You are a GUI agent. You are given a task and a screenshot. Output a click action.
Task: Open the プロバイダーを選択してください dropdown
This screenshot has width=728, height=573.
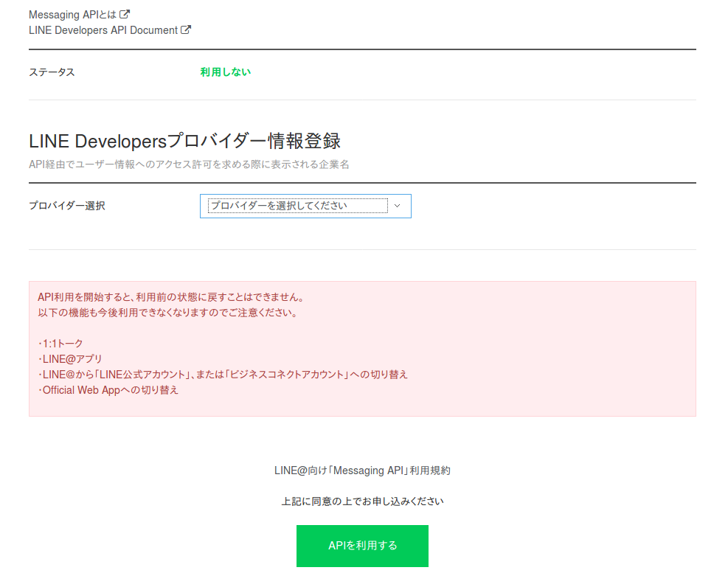click(299, 206)
